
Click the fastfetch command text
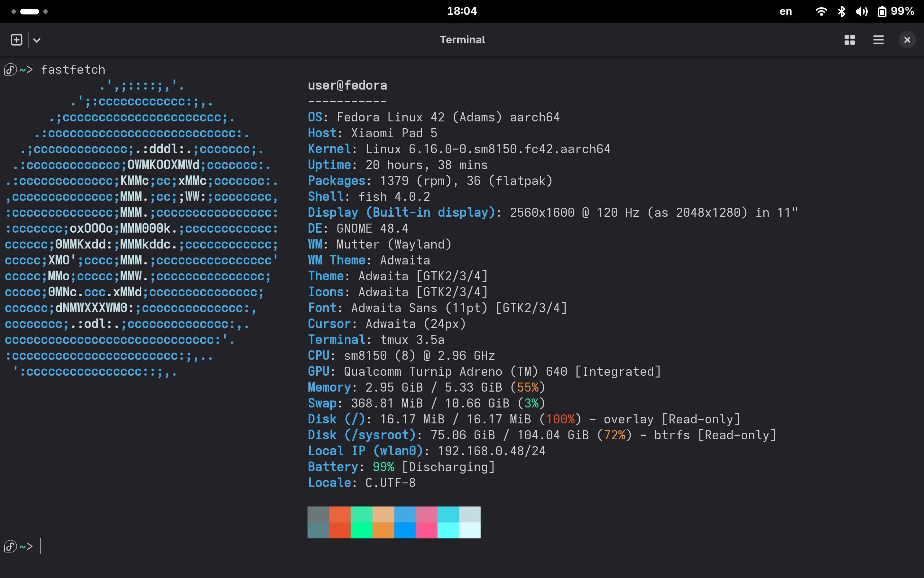pyautogui.click(x=73, y=70)
